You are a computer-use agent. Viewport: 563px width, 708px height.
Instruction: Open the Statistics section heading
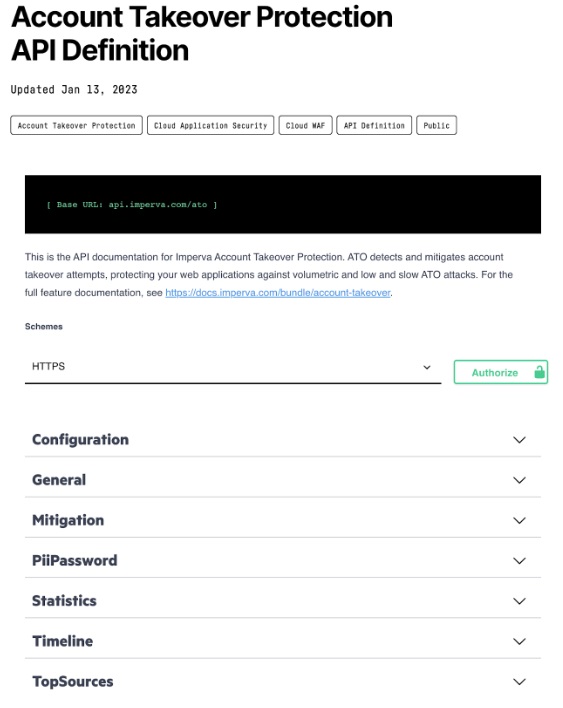point(64,601)
